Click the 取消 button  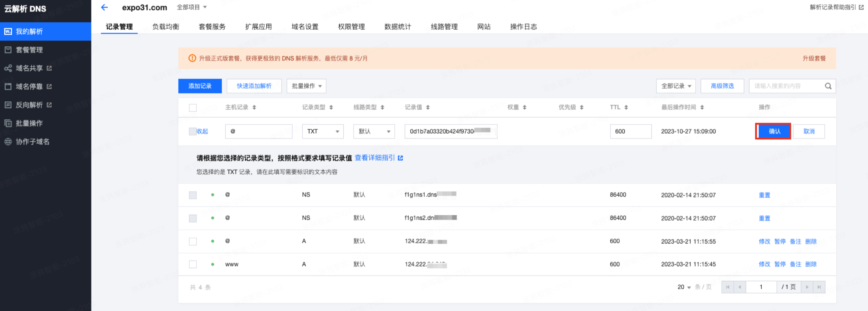click(809, 131)
